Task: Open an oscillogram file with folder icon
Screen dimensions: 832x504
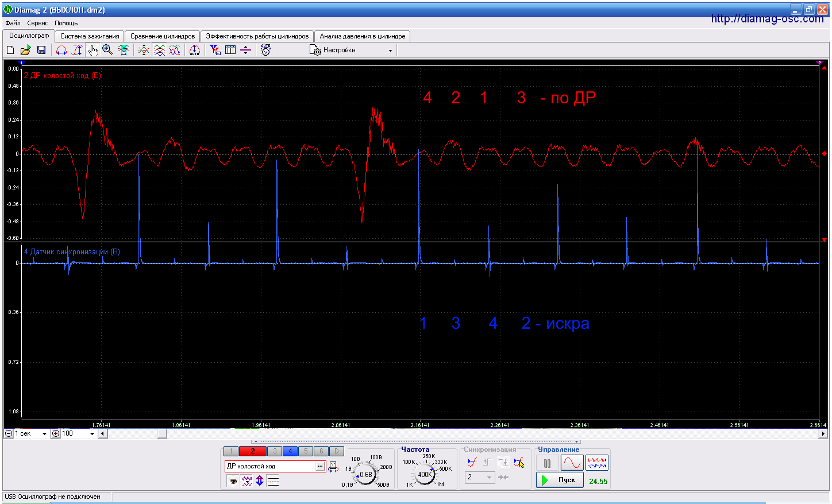Action: pos(26,51)
